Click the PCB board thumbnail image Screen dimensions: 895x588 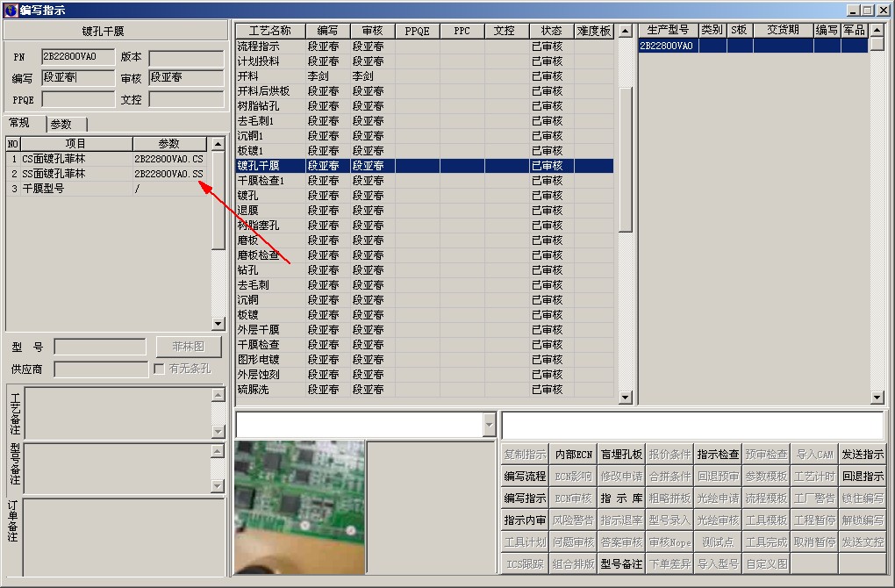coord(300,507)
